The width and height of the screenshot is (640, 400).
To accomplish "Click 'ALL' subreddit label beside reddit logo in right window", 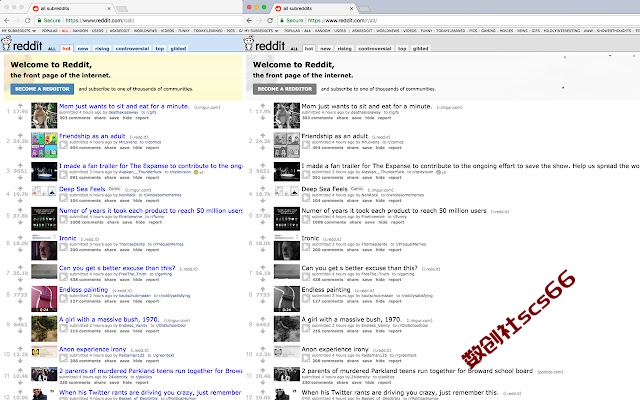I will 294,49.
